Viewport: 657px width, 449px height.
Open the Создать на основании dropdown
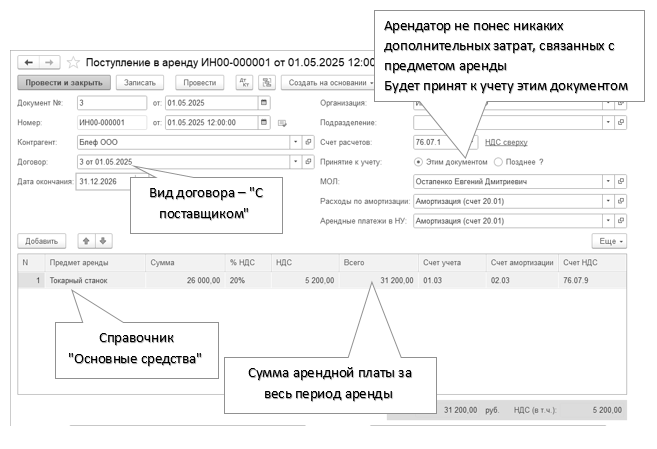[x=328, y=83]
